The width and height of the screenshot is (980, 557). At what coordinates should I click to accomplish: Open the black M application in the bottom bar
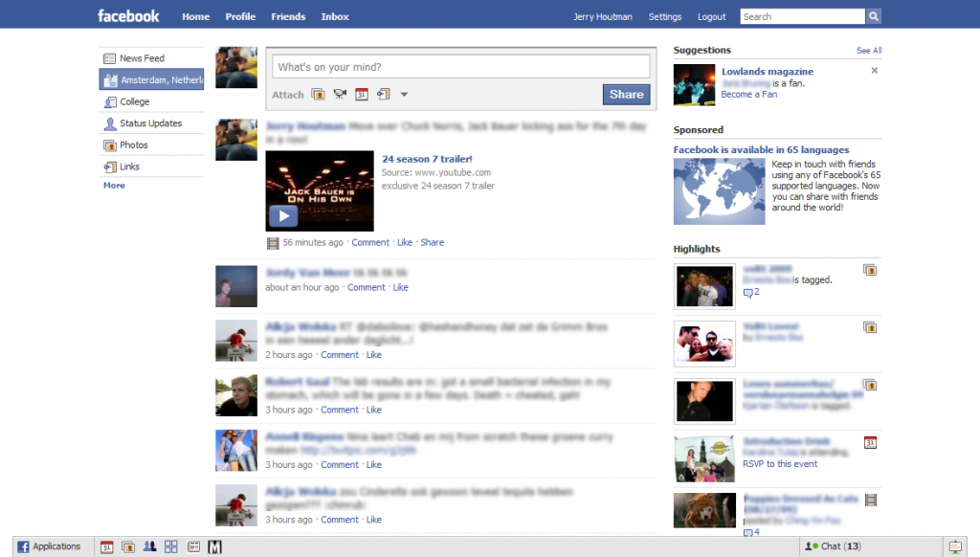(215, 546)
